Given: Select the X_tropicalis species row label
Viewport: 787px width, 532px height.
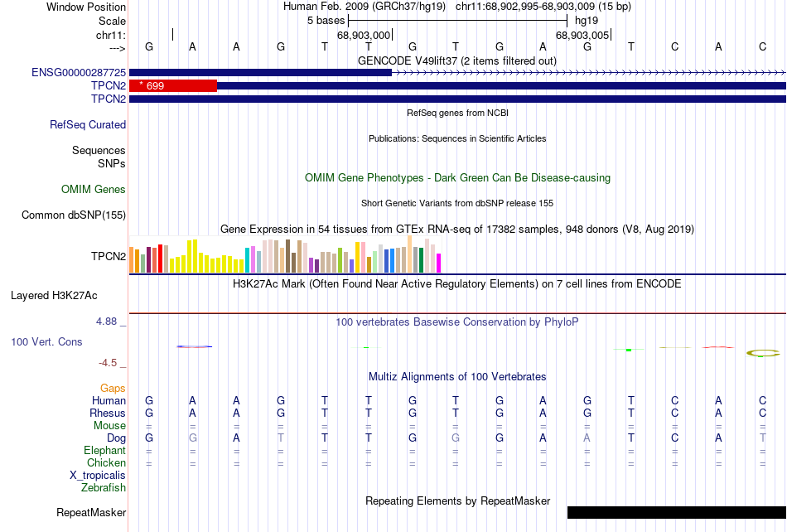Looking at the screenshot, I should pos(98,476).
